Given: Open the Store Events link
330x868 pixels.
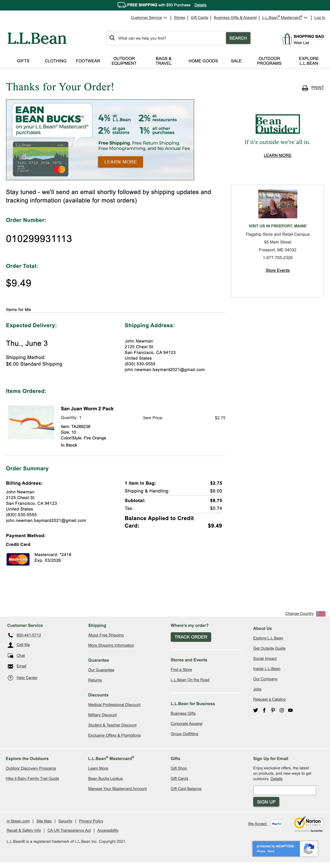Looking at the screenshot, I should 277,271.
